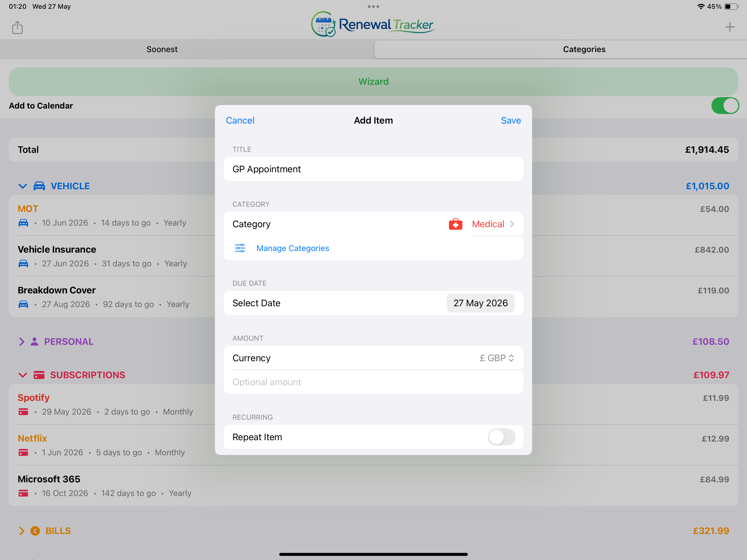This screenshot has width=747, height=560.
Task: Cancel the Add Item dialog
Action: [240, 121]
